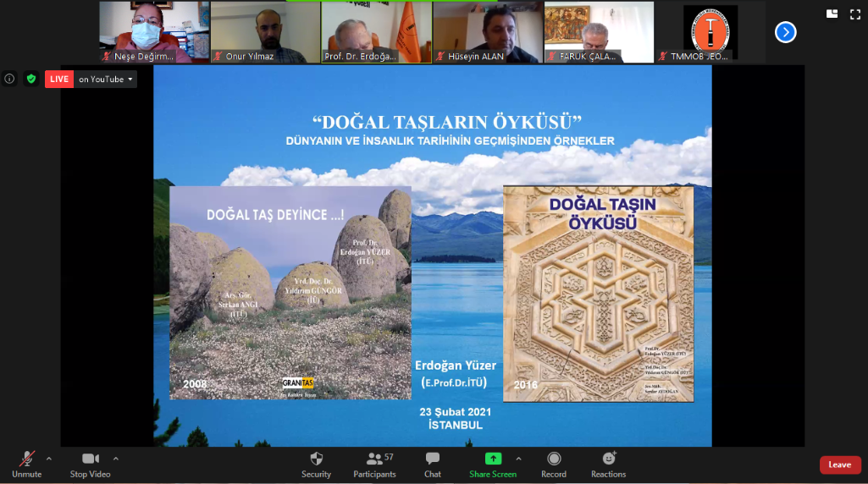The width and height of the screenshot is (868, 484).
Task: Click muted mic icon on FARUK ÇALA...
Action: pyautogui.click(x=552, y=56)
